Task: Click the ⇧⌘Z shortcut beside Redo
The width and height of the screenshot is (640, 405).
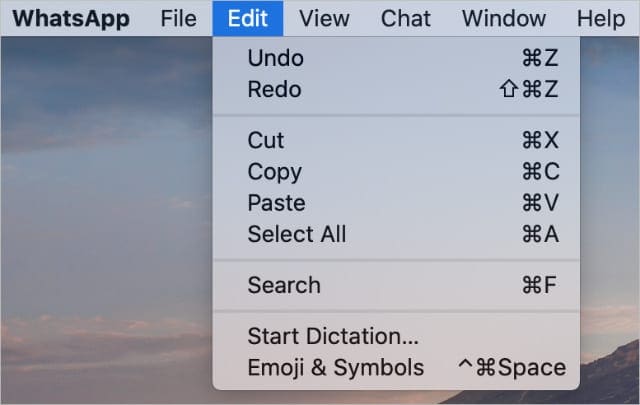Action: click(528, 90)
